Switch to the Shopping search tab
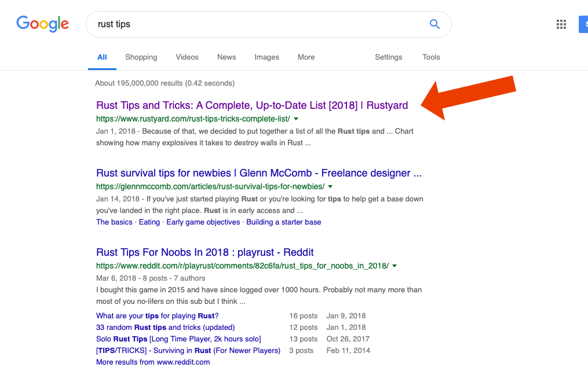The image size is (588, 375). [141, 57]
